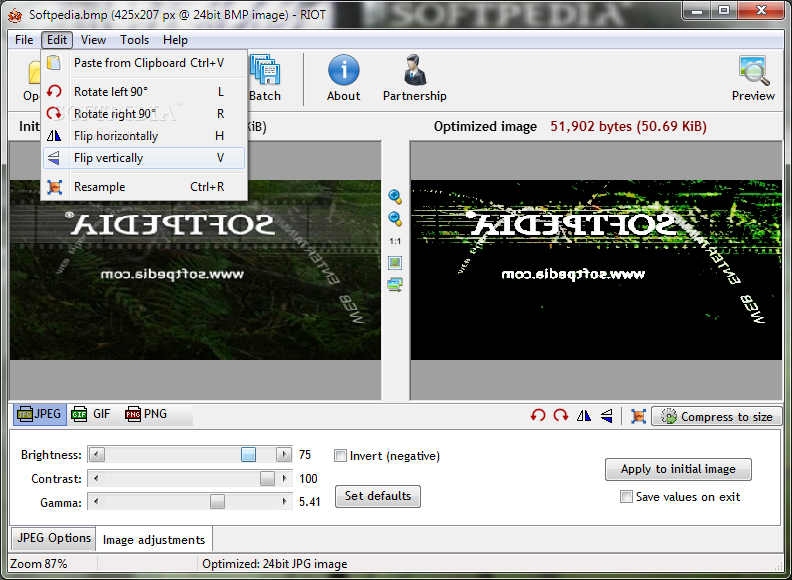Click the initial image preview
The width and height of the screenshot is (792, 580).
point(195,270)
